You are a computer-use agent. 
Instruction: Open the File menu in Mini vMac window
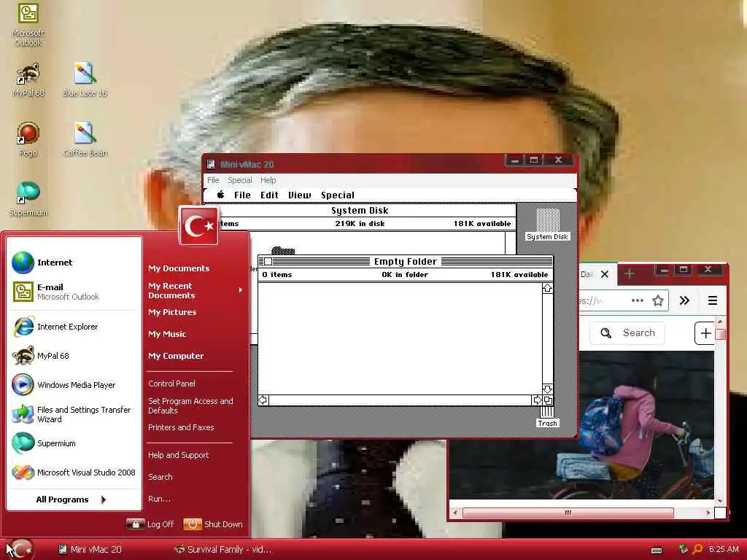[213, 180]
